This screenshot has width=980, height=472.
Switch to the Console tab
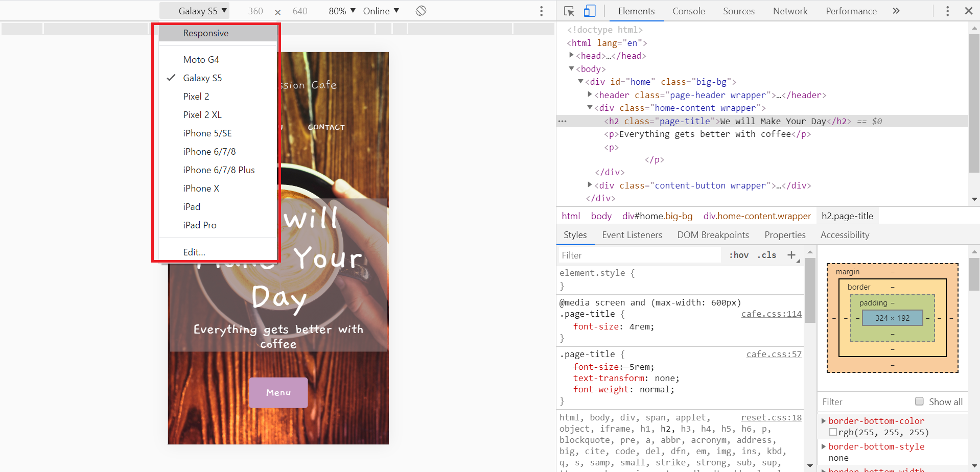pyautogui.click(x=689, y=11)
